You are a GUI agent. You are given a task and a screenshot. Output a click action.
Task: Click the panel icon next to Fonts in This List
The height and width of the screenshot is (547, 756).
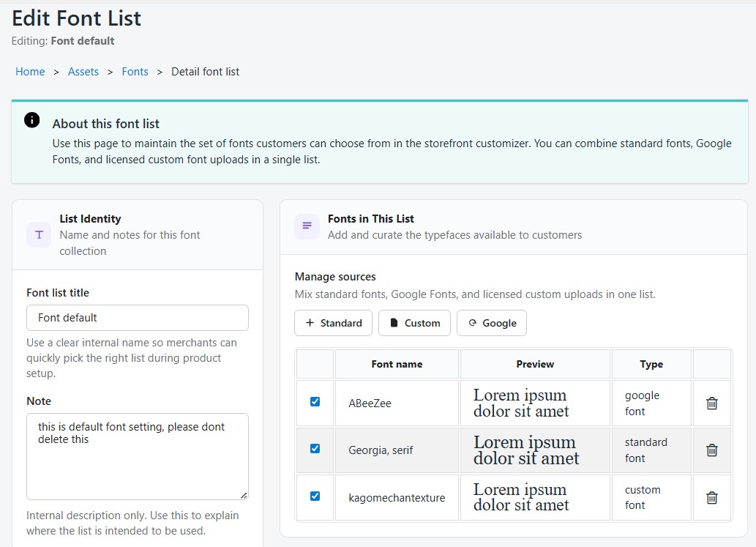[307, 226]
